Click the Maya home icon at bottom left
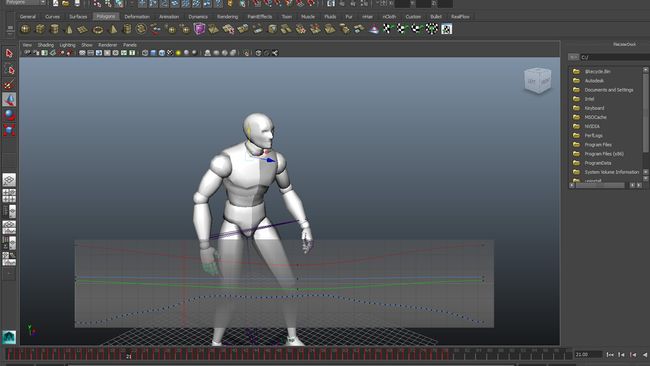650x366 pixels. [9, 337]
